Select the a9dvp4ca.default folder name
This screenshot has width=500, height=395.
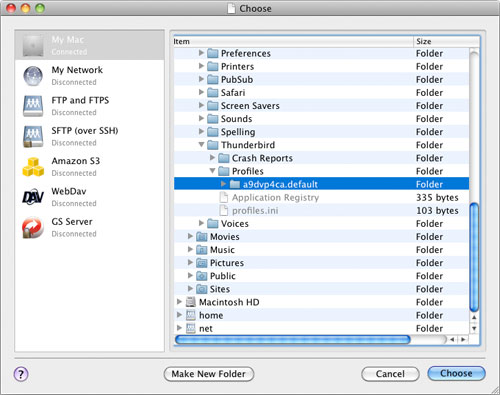tap(280, 184)
